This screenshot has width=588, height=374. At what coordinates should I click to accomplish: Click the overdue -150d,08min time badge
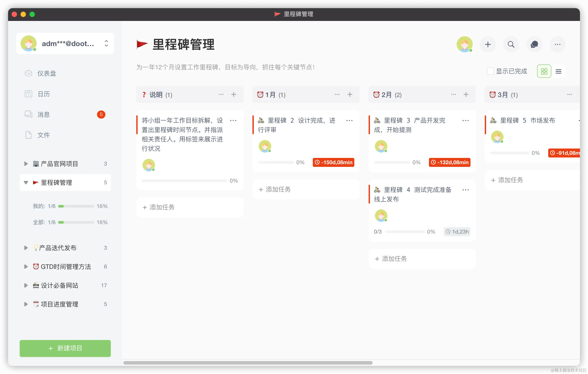[333, 162]
